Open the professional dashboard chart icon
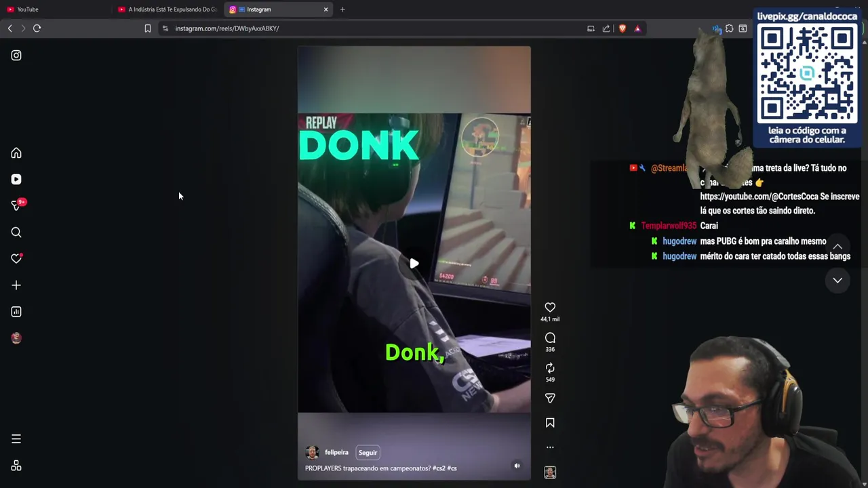 pos(16,312)
